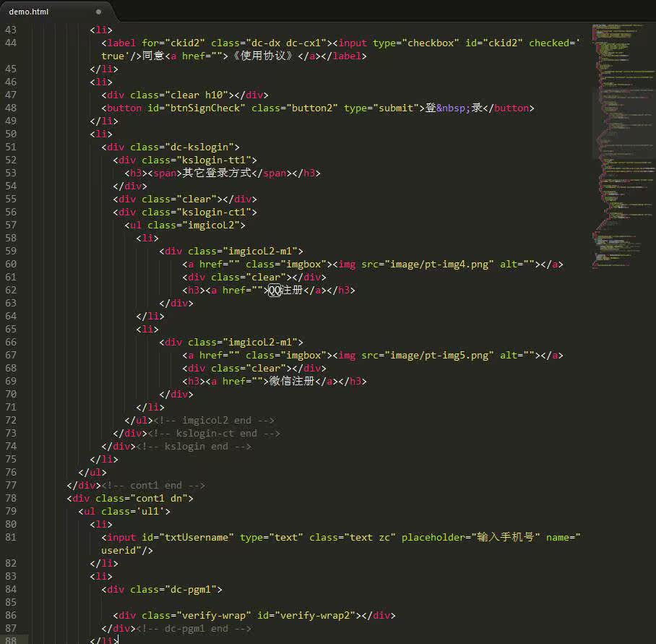This screenshot has height=644, width=656.
Task: Click line number 44 in the gutter
Action: point(11,43)
